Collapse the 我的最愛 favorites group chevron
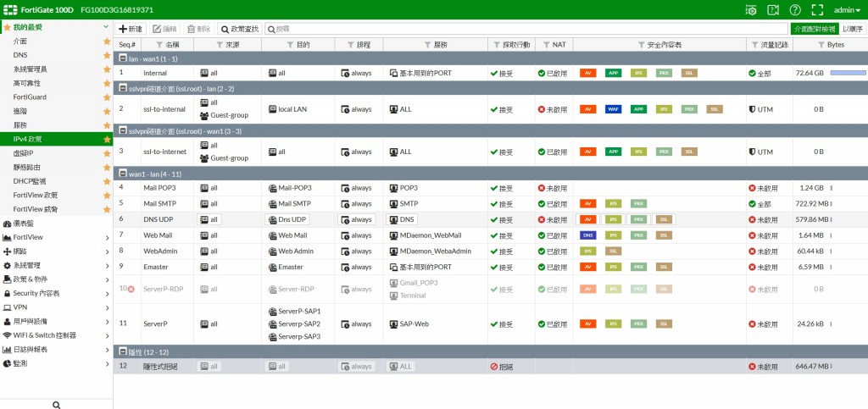The height and width of the screenshot is (409, 868). pos(106,27)
